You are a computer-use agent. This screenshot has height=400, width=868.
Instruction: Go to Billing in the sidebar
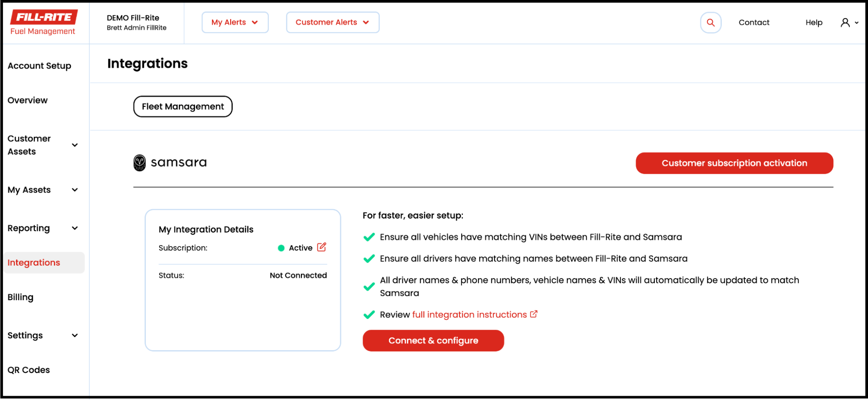20,297
